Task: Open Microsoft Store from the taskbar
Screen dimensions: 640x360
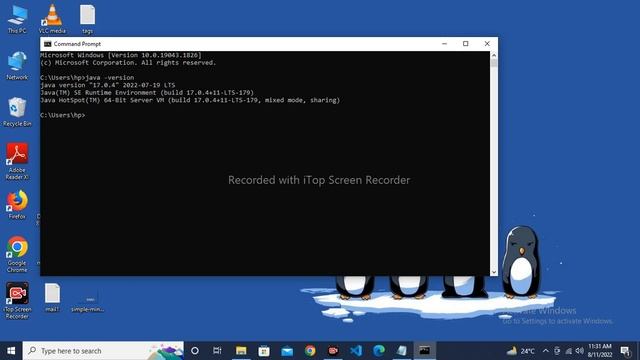Action: (264, 351)
